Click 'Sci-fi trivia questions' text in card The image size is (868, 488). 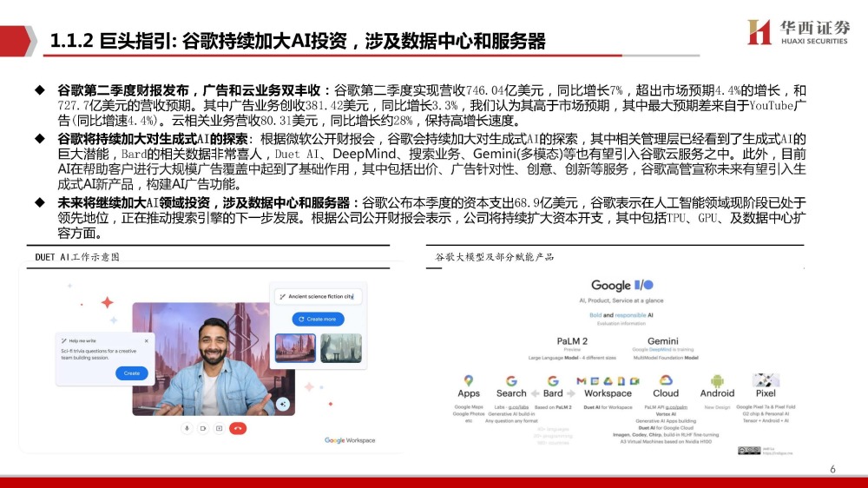[x=99, y=354]
